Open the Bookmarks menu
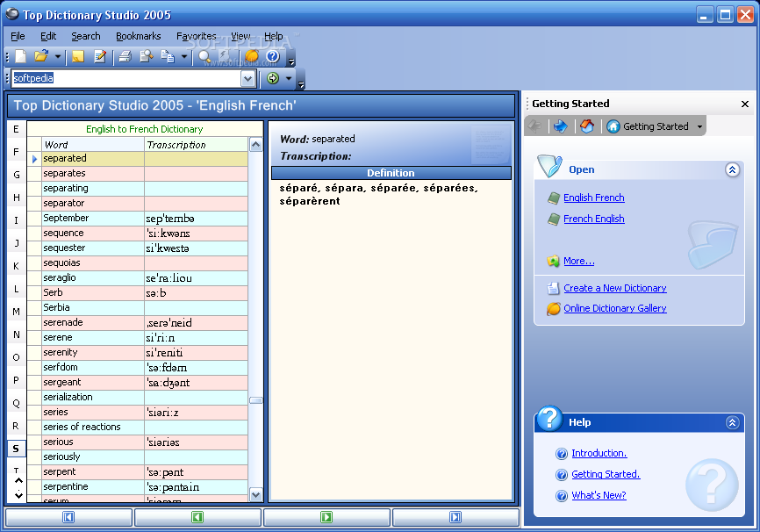Viewport: 760px width, 532px height. click(138, 36)
